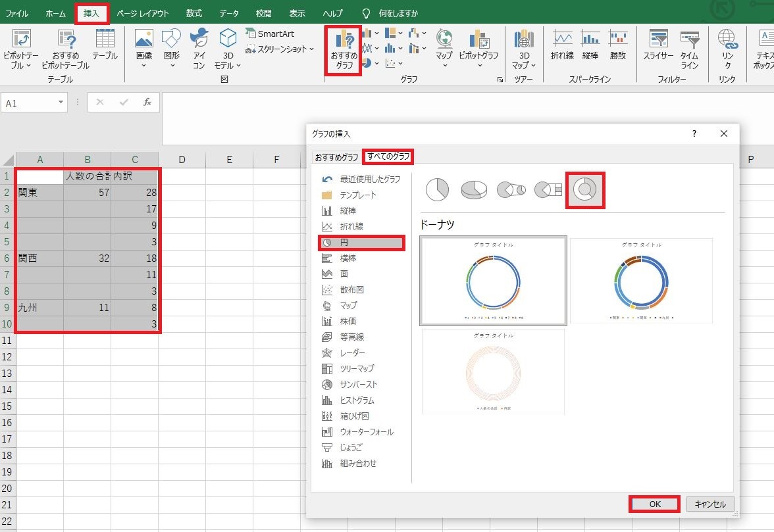This screenshot has height=532, width=774.
Task: Select cell containing 九州
Action: click(39, 308)
